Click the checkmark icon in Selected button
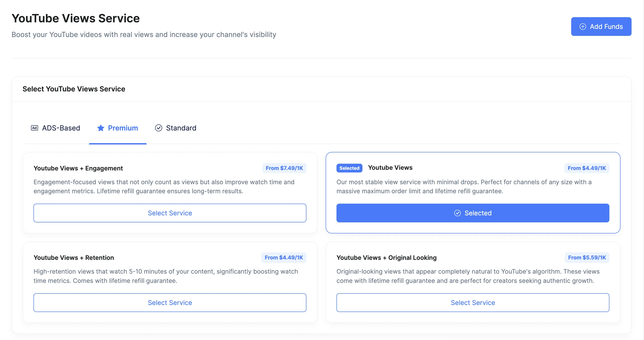The height and width of the screenshot is (340, 644). 457,213
